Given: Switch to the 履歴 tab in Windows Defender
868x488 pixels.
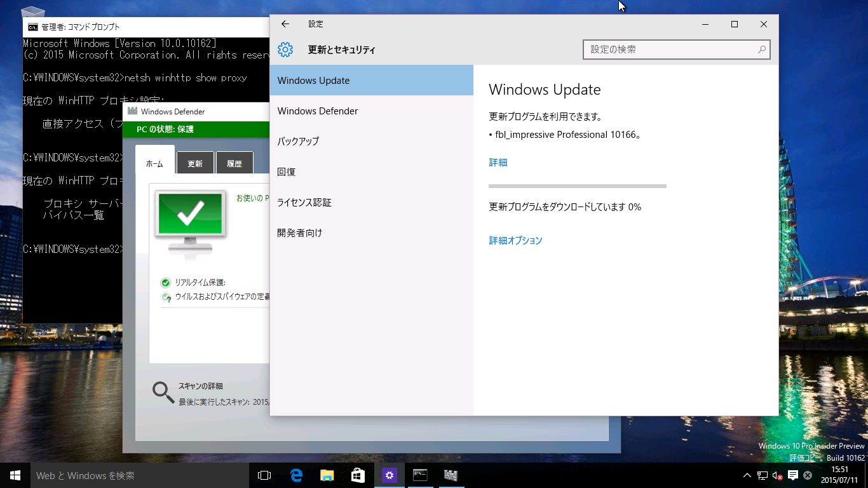Looking at the screenshot, I should coord(234,163).
